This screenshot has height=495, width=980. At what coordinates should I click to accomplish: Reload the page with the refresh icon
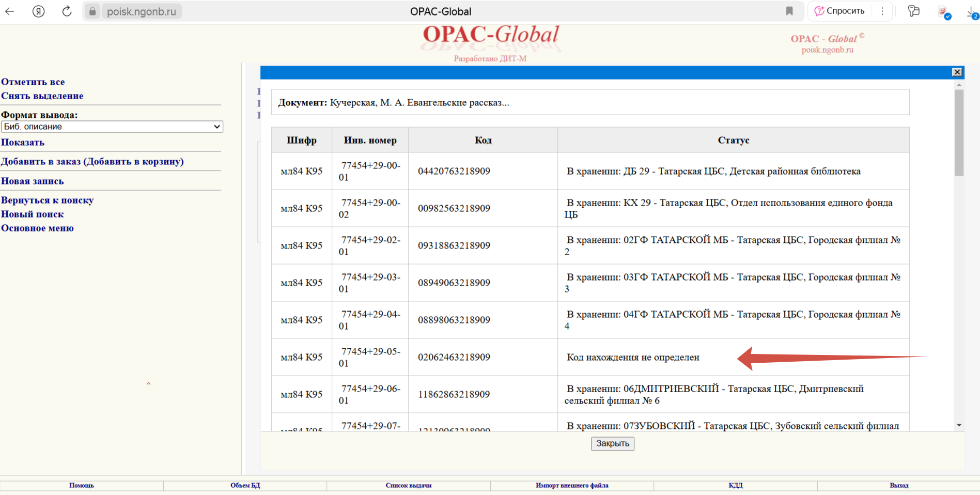67,11
